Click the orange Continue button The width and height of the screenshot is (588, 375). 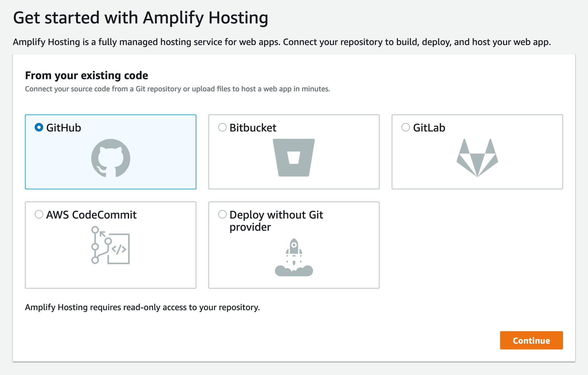tap(531, 340)
